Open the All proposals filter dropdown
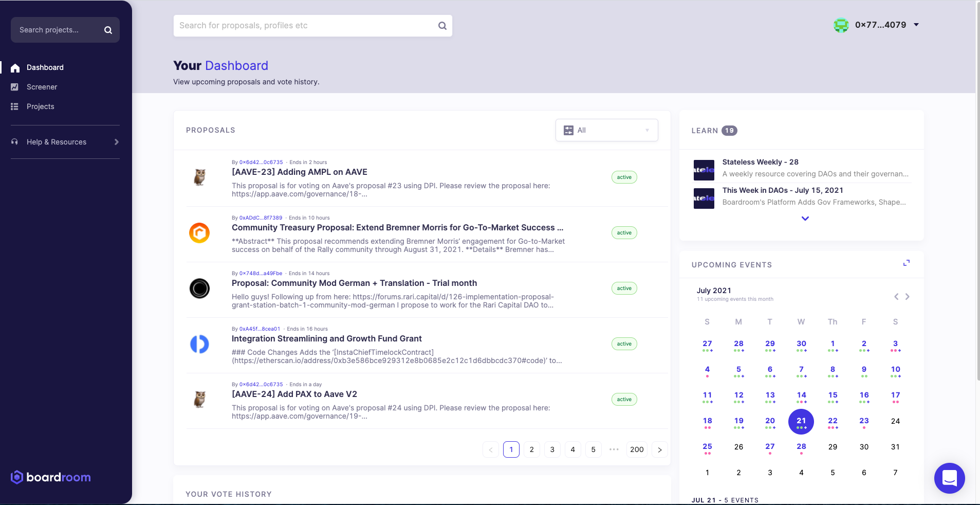980x505 pixels. click(607, 130)
